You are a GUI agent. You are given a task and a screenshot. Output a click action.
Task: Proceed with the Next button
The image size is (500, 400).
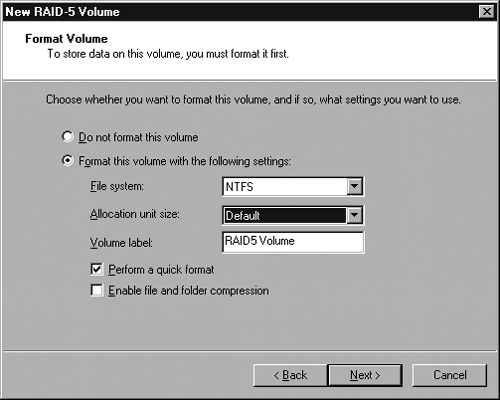[x=365, y=375]
